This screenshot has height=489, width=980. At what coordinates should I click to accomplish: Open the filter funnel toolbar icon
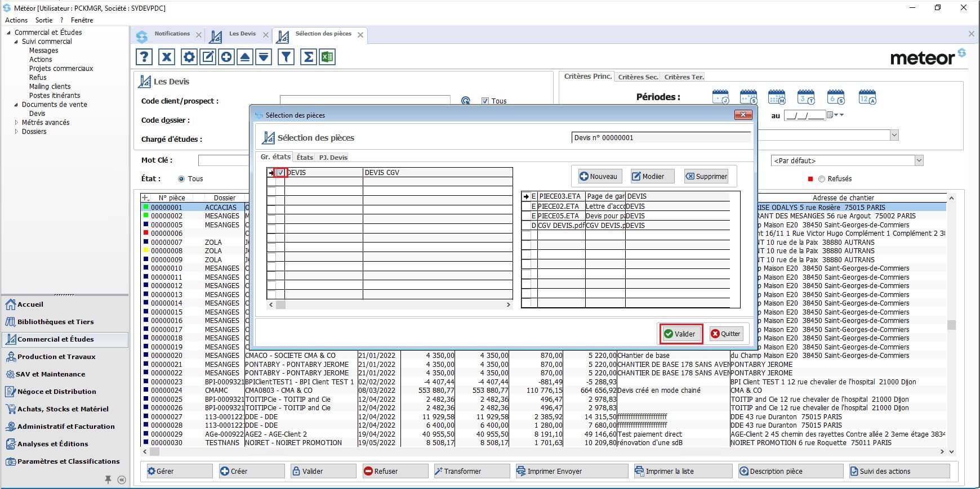tap(286, 57)
